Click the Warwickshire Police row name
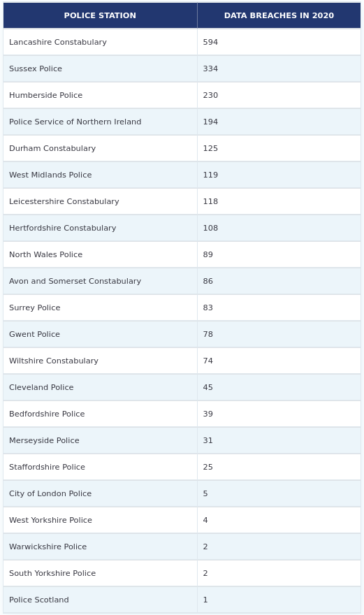 (x=48, y=547)
